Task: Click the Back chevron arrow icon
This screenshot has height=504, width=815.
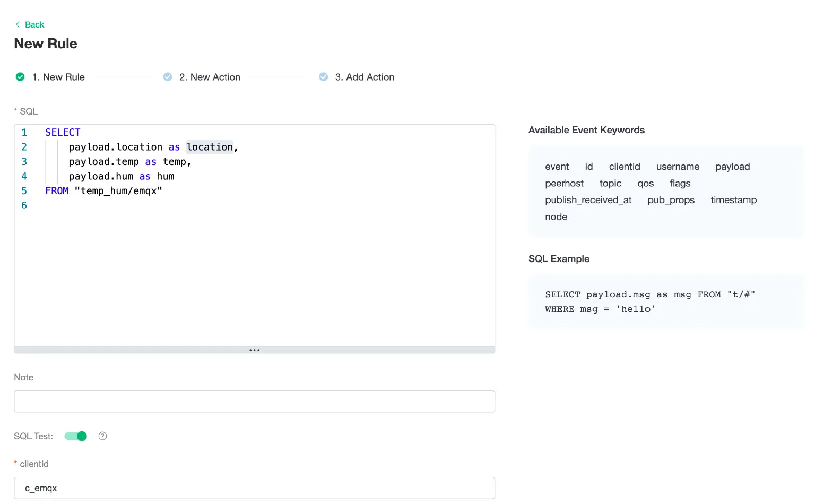Action: tap(18, 24)
